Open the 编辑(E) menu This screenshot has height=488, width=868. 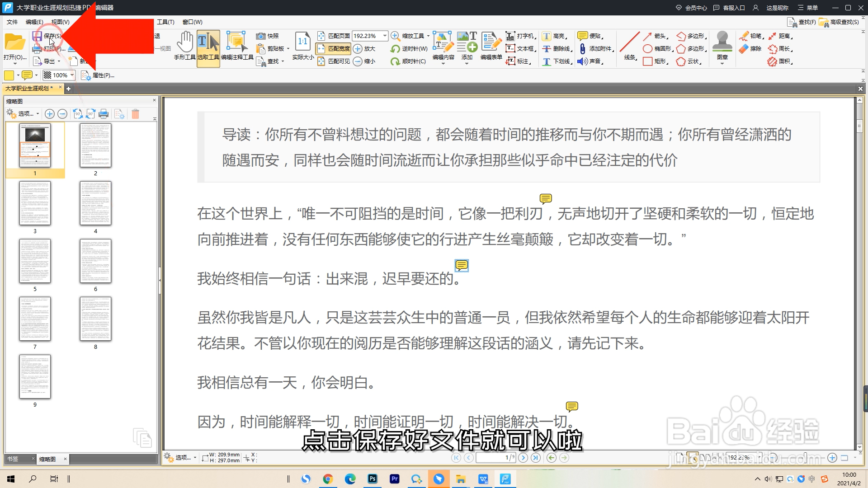coord(34,22)
